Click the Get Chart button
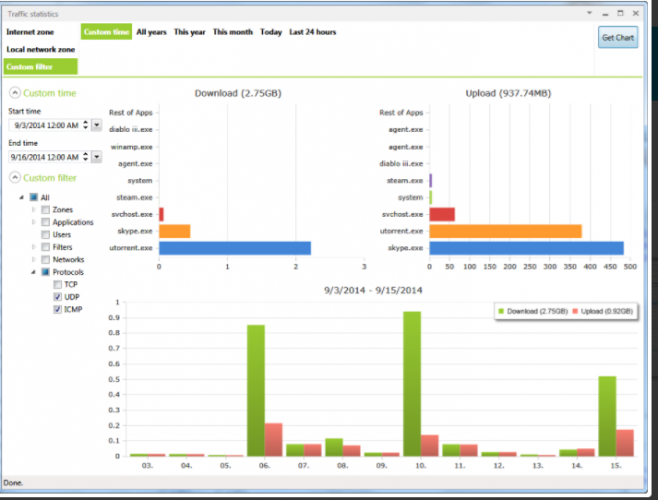The image size is (658, 500). pos(618,37)
